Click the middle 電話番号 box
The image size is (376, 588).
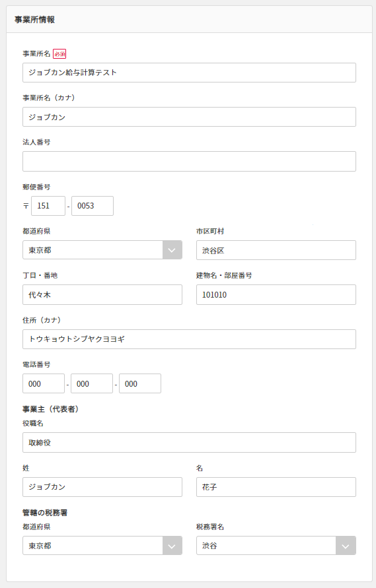[92, 383]
